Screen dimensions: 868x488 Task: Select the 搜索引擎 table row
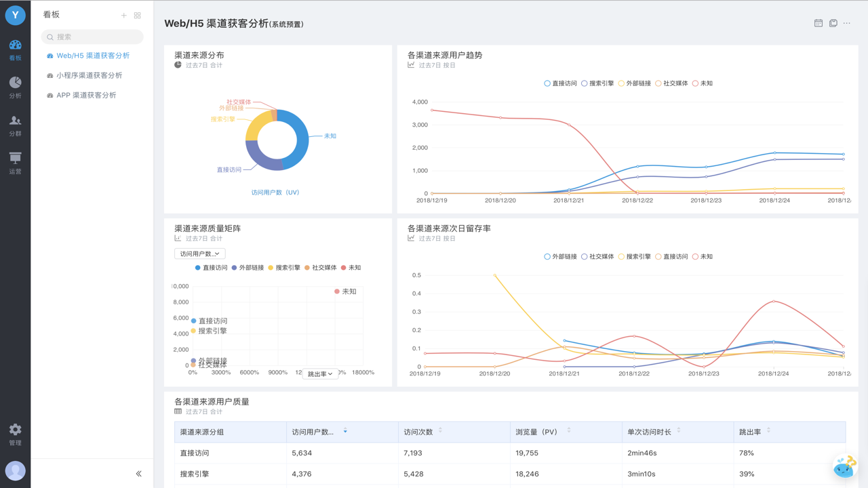click(x=510, y=474)
